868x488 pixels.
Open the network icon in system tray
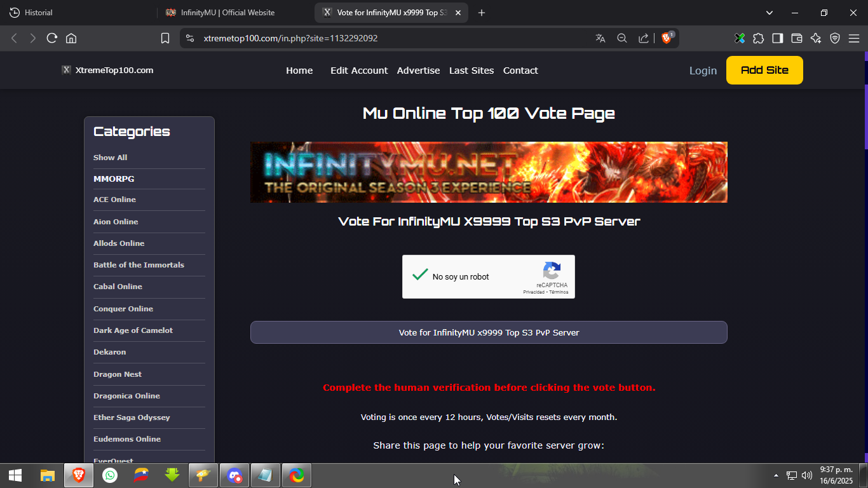792,475
